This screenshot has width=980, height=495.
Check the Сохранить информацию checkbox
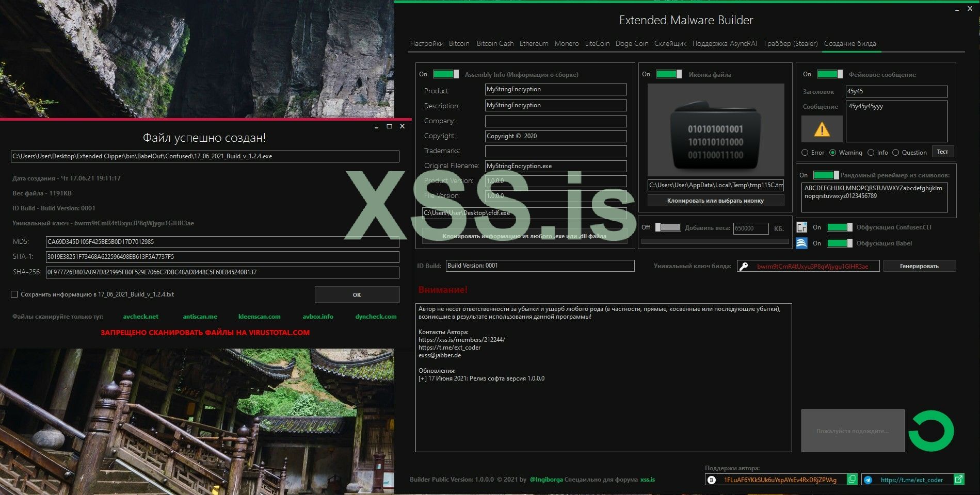(14, 294)
